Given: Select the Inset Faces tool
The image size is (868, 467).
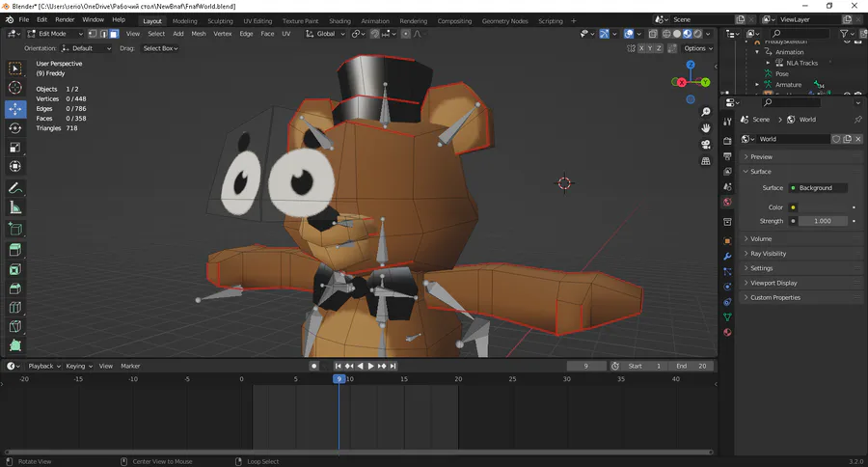Looking at the screenshot, I should pyautogui.click(x=15, y=270).
